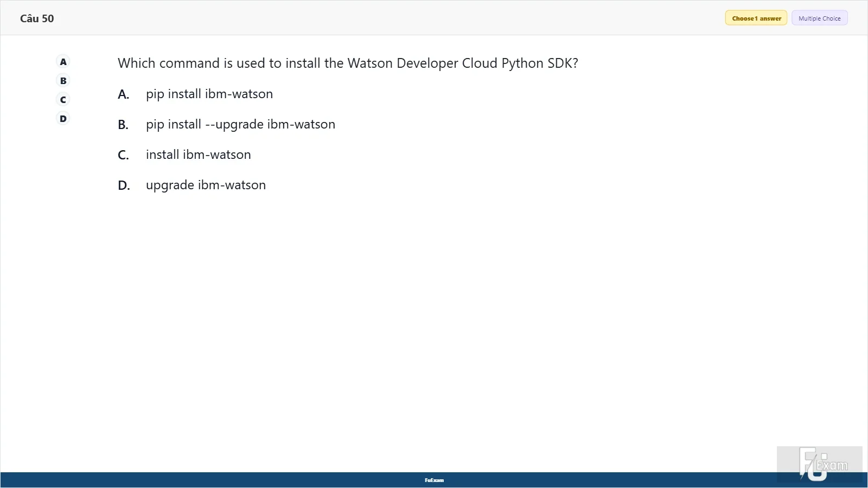This screenshot has height=488, width=868.
Task: Select answer bubble B
Action: coord(63,81)
